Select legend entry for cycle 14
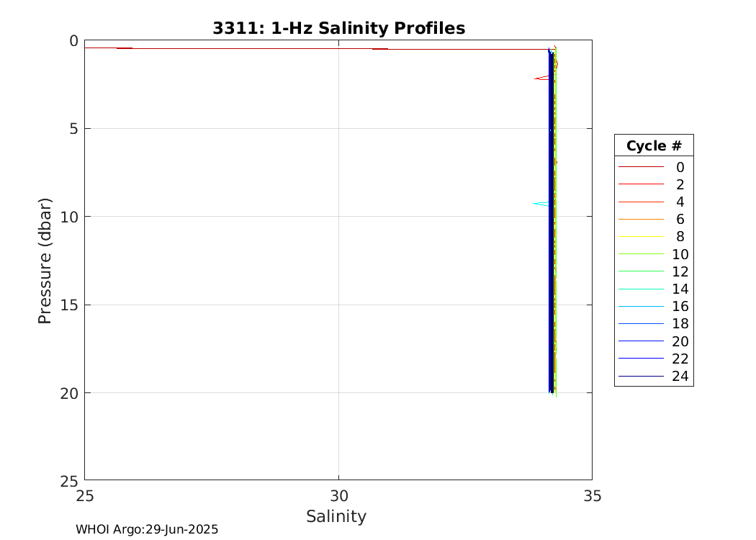This screenshot has width=756, height=540. 654,289
